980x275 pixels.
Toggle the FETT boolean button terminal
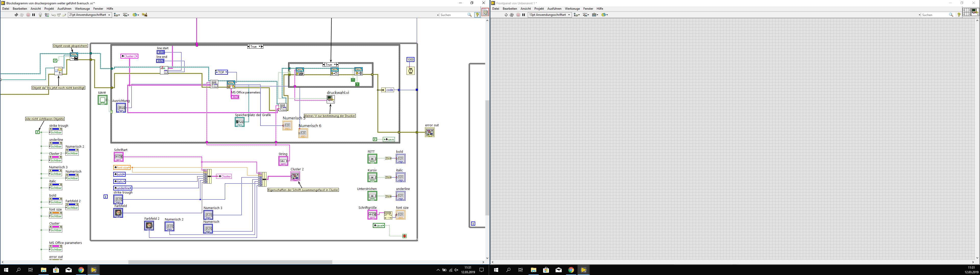[372, 159]
